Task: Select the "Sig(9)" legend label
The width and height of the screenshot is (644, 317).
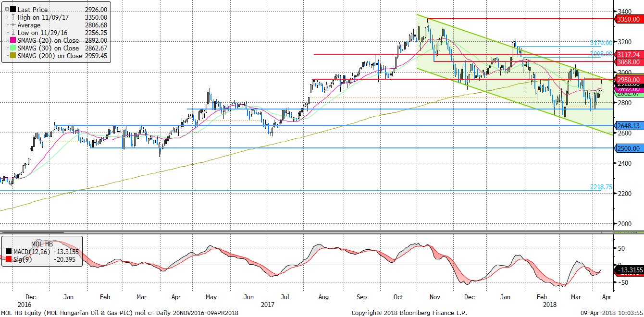Action: (x=22, y=259)
